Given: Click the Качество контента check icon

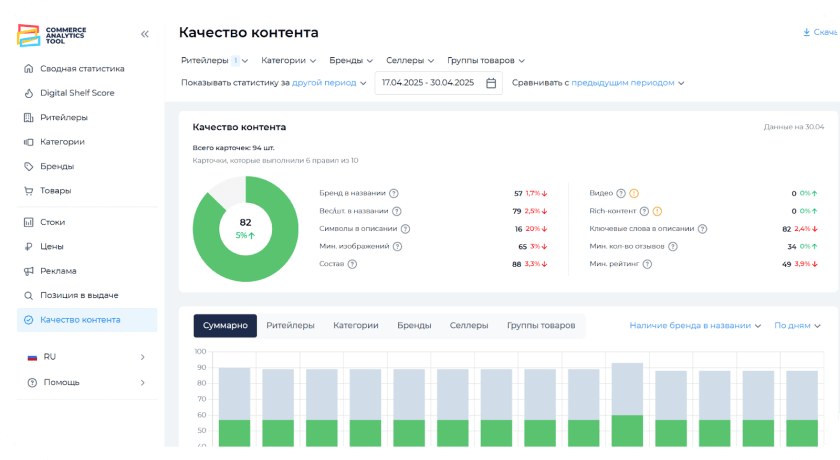Looking at the screenshot, I should coord(28,320).
